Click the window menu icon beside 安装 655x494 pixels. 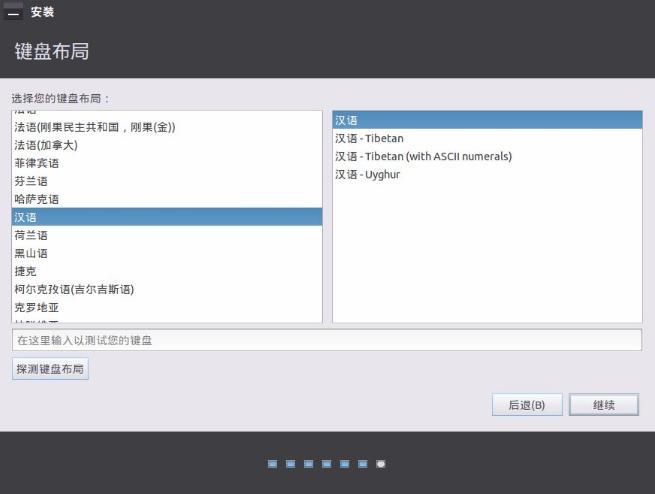pyautogui.click(x=13, y=12)
